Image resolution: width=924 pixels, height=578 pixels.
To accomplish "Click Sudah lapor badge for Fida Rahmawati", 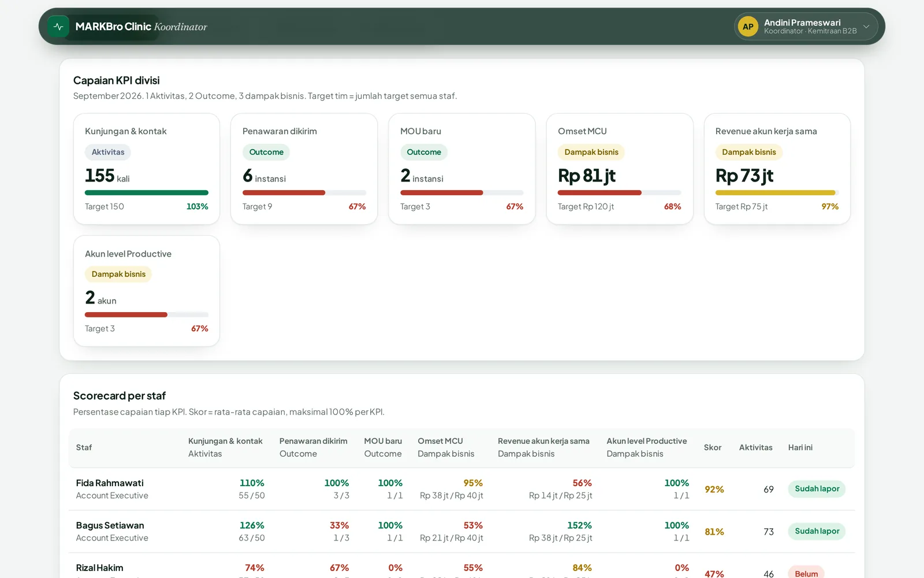I will click(817, 489).
